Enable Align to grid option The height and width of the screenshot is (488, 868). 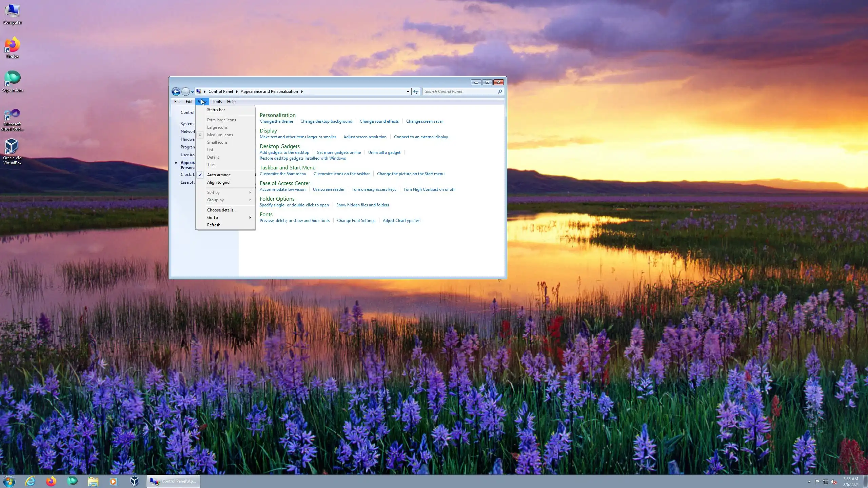pyautogui.click(x=218, y=182)
